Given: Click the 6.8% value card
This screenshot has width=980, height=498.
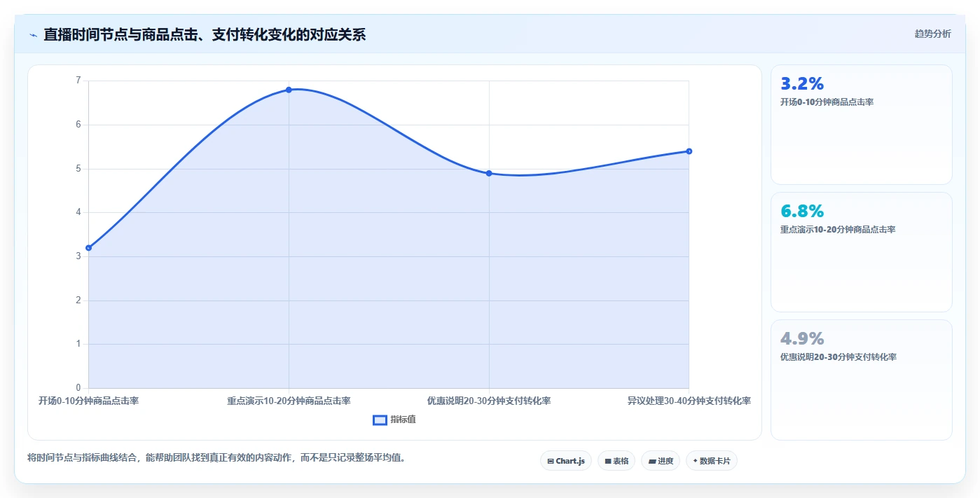Looking at the screenshot, I should coord(862,252).
